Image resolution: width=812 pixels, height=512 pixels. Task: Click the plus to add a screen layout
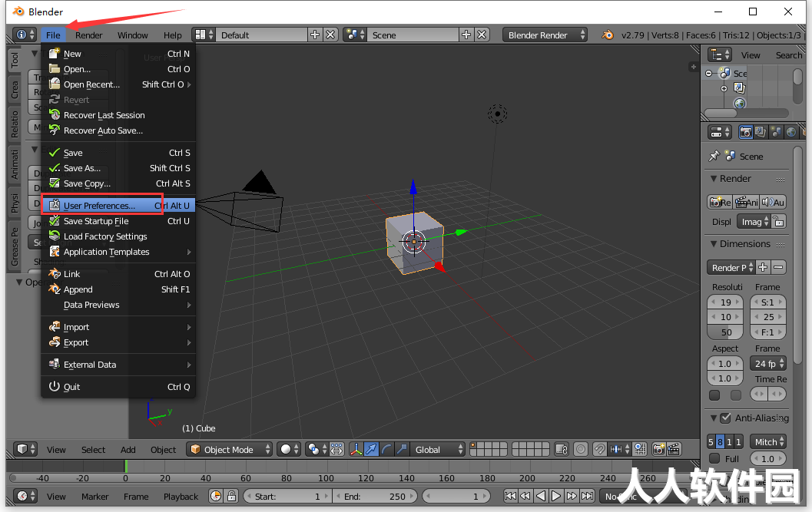(314, 35)
